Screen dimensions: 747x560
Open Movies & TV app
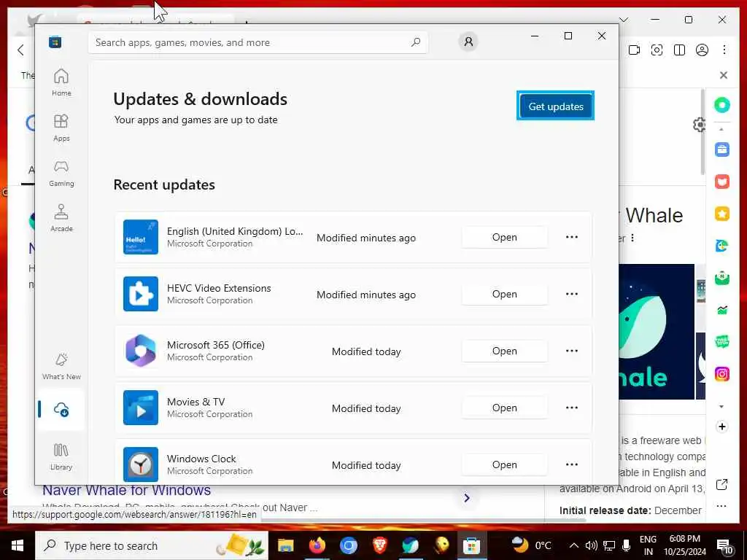(x=504, y=408)
